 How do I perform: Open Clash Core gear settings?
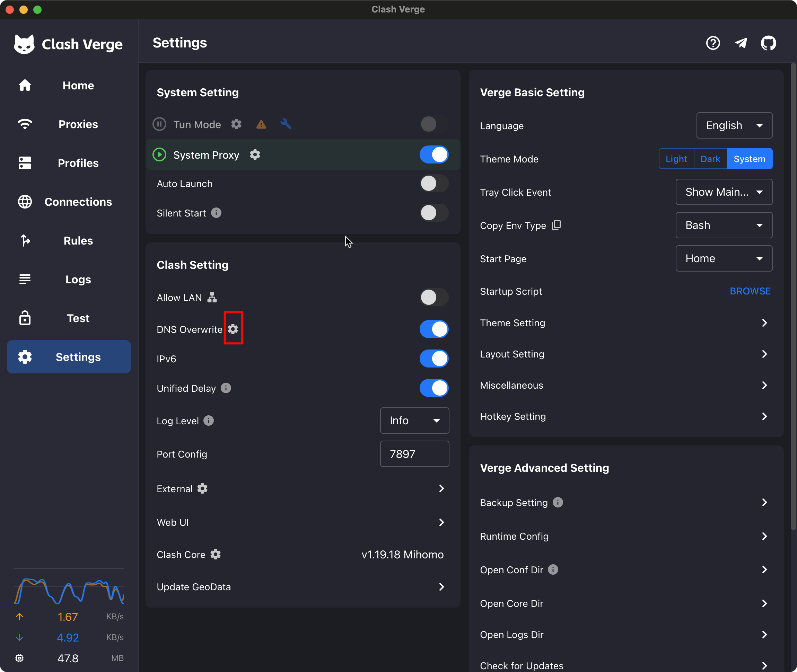[x=215, y=554]
